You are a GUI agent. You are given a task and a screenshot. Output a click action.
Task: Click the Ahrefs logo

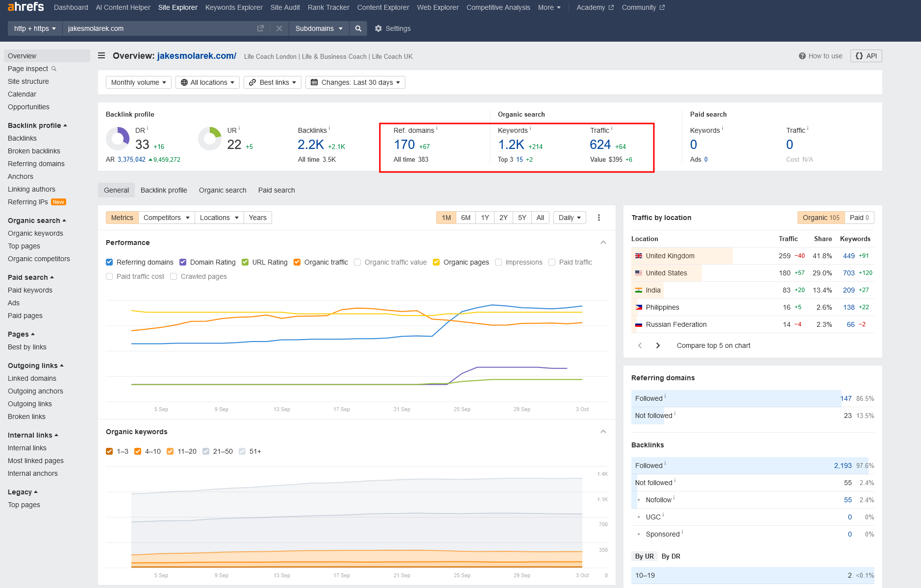26,7
